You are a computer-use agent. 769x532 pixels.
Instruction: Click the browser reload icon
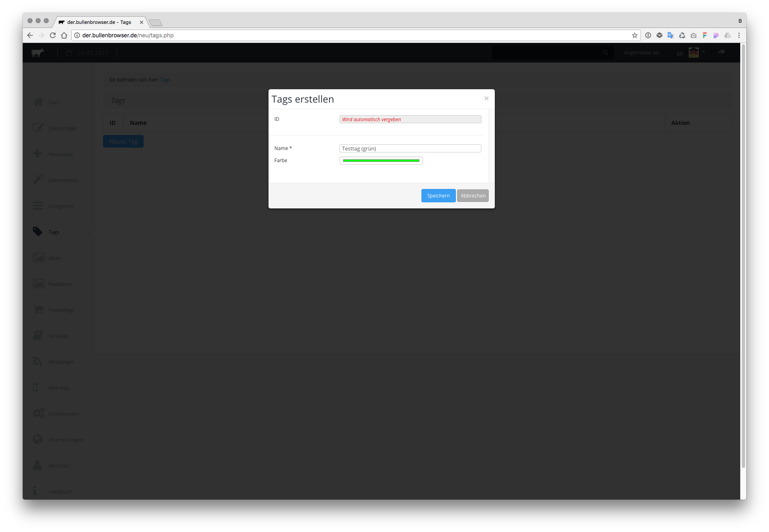pyautogui.click(x=53, y=35)
